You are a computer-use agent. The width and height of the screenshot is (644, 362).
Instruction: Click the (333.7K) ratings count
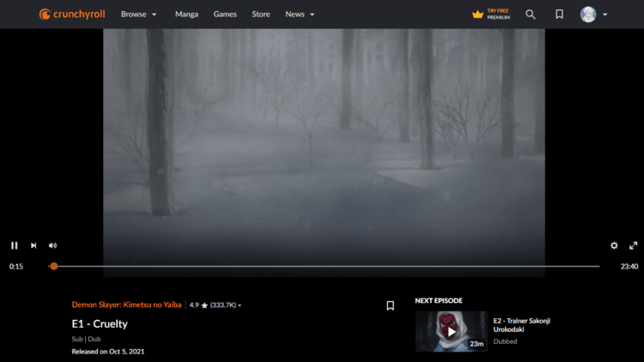pyautogui.click(x=223, y=305)
